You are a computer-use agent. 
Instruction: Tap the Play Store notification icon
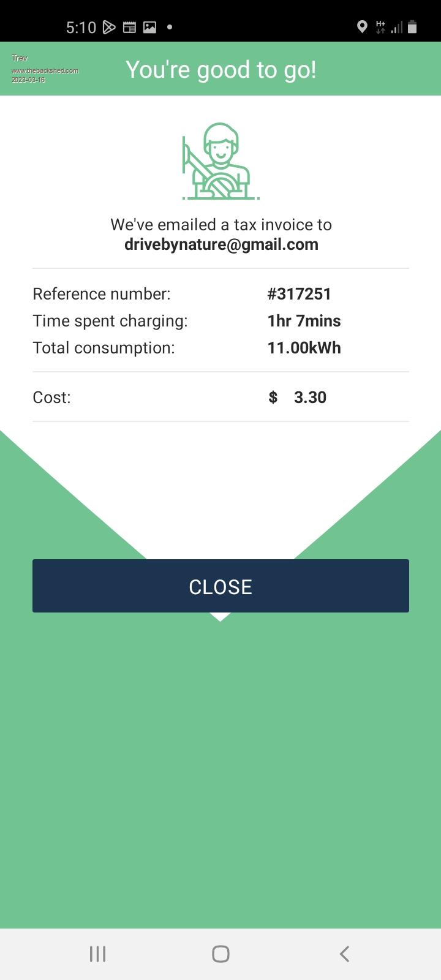pyautogui.click(x=109, y=27)
